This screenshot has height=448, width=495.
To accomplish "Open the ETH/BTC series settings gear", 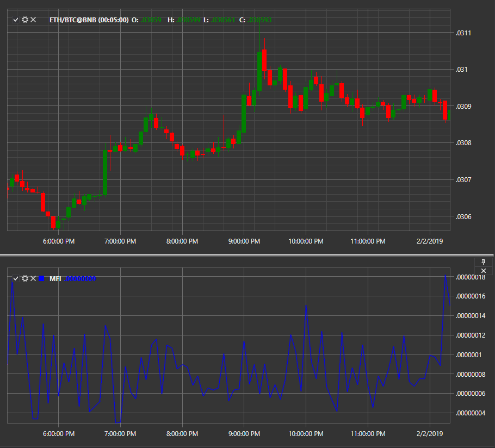I will [x=25, y=20].
